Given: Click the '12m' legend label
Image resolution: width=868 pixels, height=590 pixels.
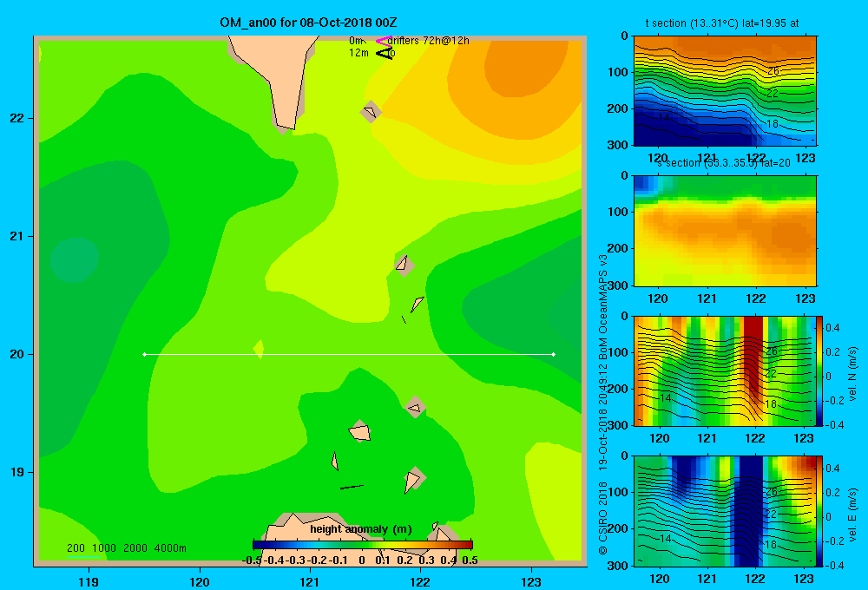Looking at the screenshot, I should pyautogui.click(x=358, y=53).
